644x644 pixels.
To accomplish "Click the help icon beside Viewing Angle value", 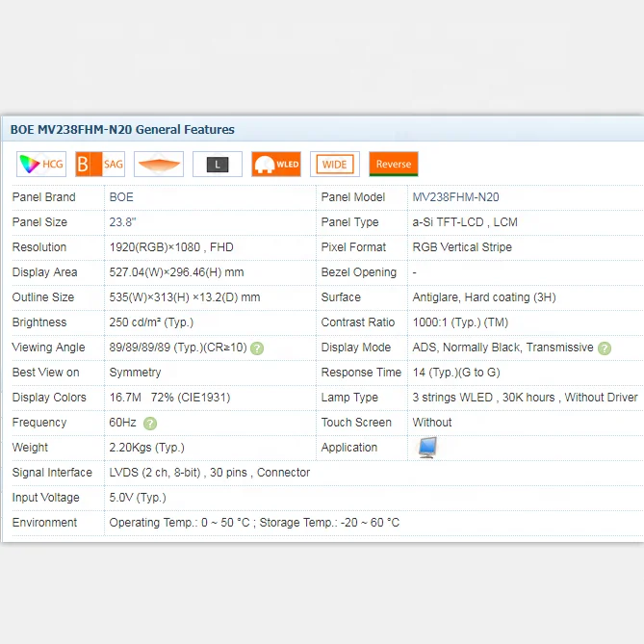I will click(x=257, y=348).
